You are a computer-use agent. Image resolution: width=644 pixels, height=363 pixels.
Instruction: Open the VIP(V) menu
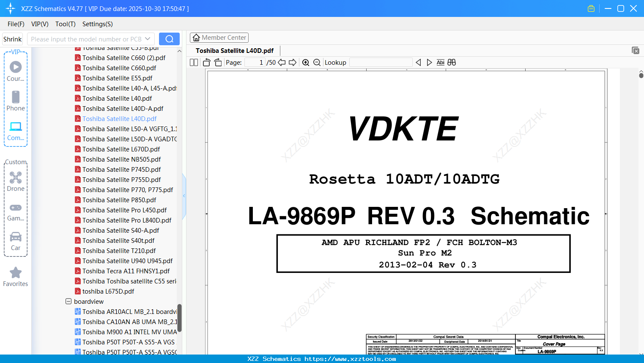(40, 24)
